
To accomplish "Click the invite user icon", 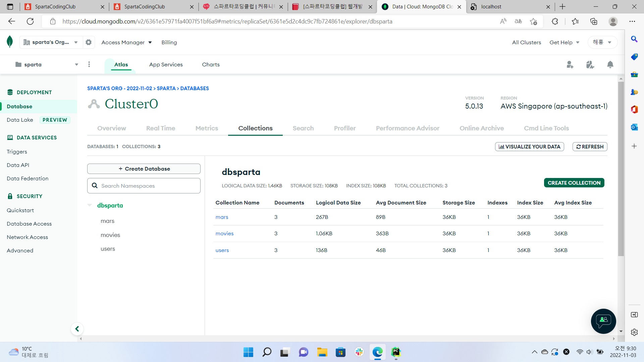I will coord(570,65).
